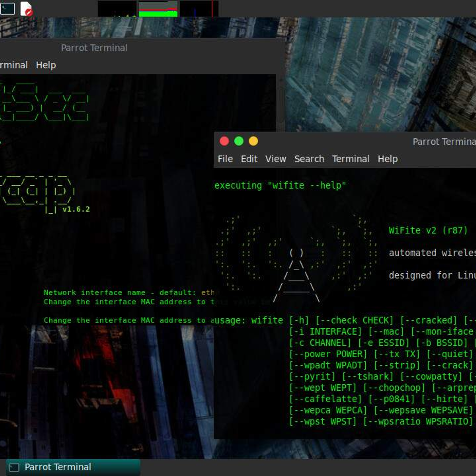Open the terminal launcher icon in top panel

coord(7,8)
